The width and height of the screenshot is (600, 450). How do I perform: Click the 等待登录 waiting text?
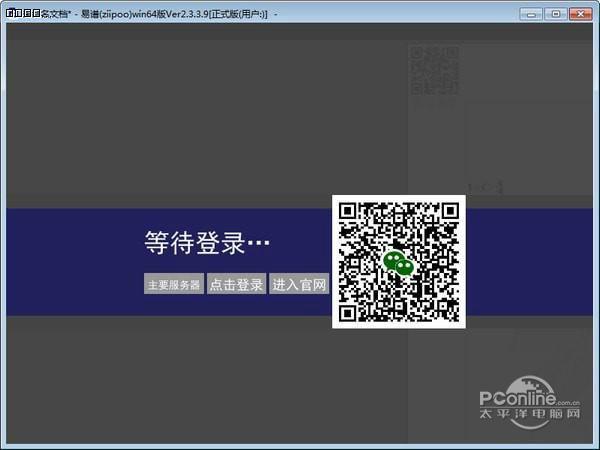pos(207,242)
